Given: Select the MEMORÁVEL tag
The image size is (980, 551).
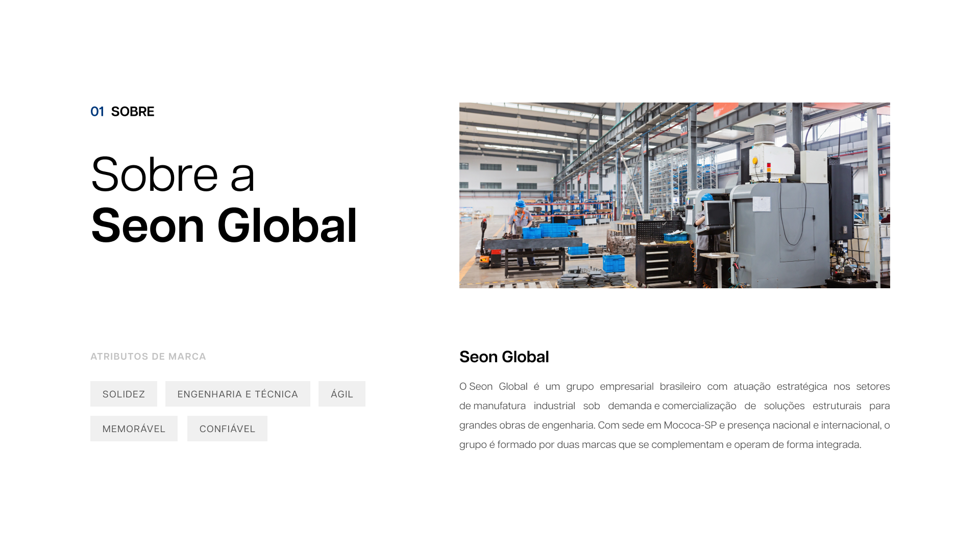Looking at the screenshot, I should click(x=134, y=429).
